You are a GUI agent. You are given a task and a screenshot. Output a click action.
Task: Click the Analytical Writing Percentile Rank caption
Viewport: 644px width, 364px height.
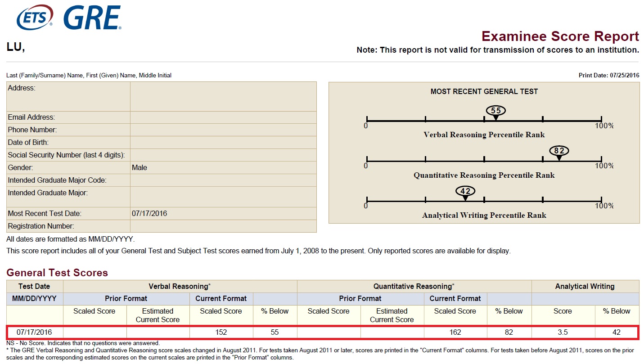tap(484, 216)
